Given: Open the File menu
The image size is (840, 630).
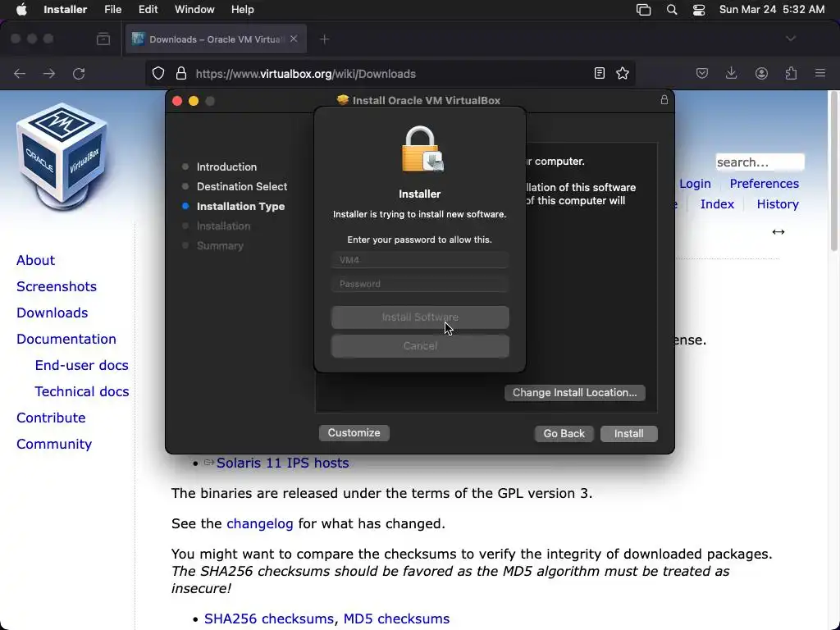Looking at the screenshot, I should coord(112,10).
